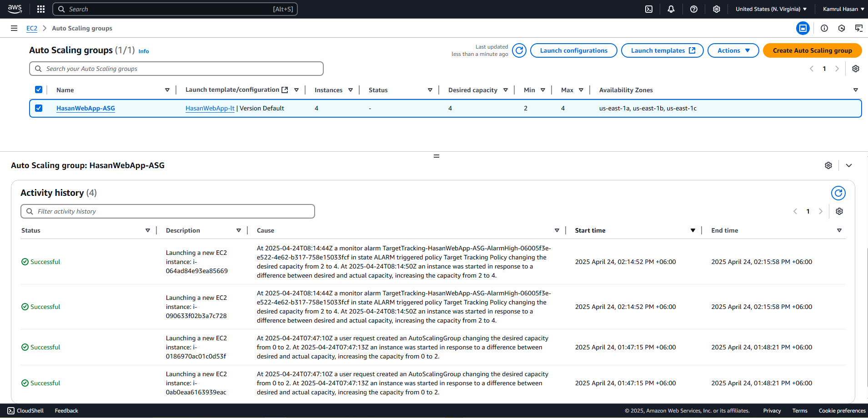Screen dimensions: 868x418
Task: Sort by Desired capacity column arrow
Action: pos(506,90)
